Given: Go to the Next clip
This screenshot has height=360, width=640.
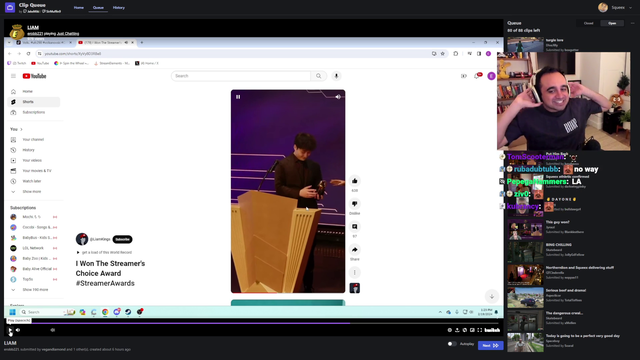Looking at the screenshot, I should 490,345.
